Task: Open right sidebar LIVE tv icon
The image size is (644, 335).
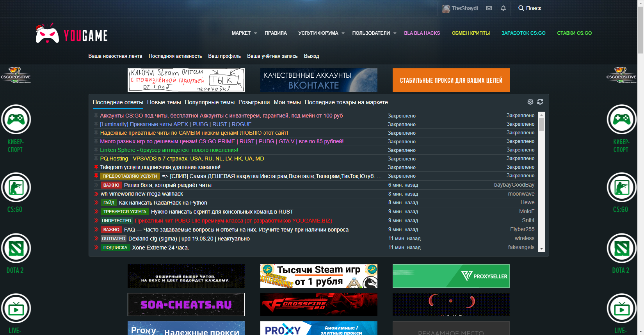Action: [x=621, y=308]
